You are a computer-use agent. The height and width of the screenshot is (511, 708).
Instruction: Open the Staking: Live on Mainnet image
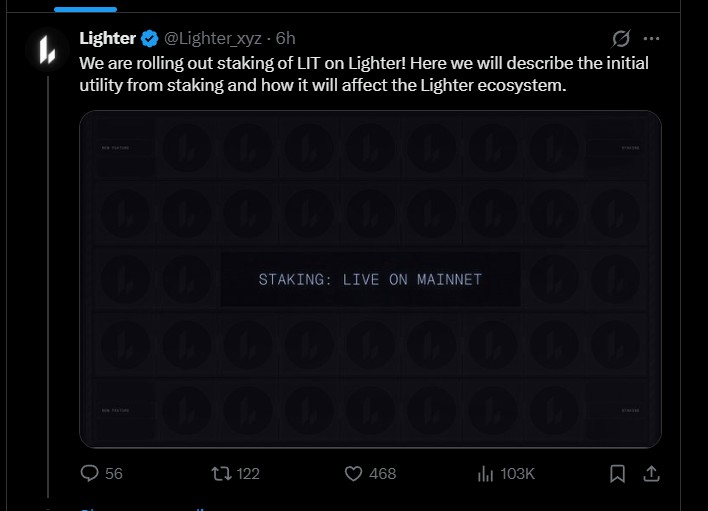(370, 279)
